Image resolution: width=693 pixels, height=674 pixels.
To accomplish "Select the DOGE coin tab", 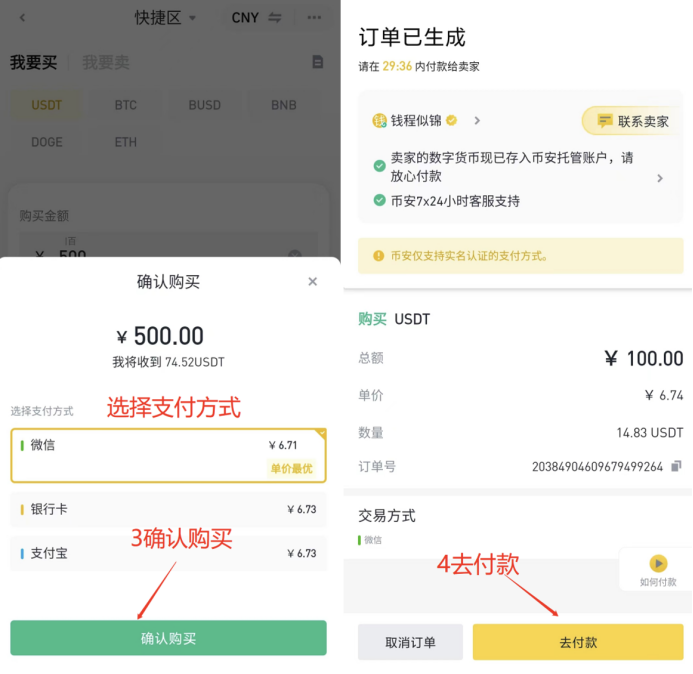I will click(x=46, y=142).
